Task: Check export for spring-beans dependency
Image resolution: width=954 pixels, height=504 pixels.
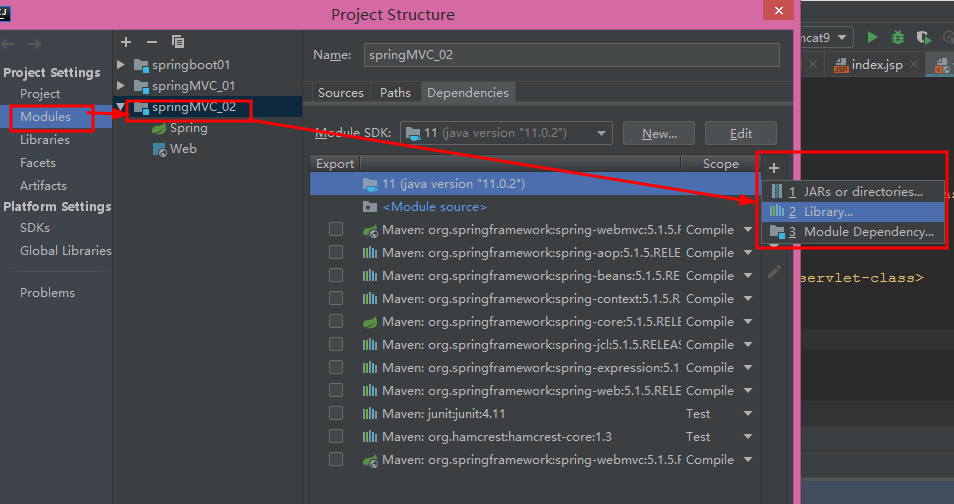Action: pyautogui.click(x=336, y=276)
